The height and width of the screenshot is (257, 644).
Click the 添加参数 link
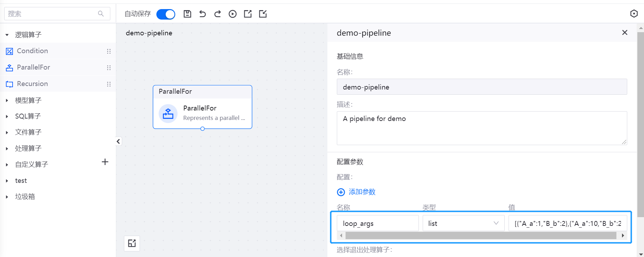362,192
